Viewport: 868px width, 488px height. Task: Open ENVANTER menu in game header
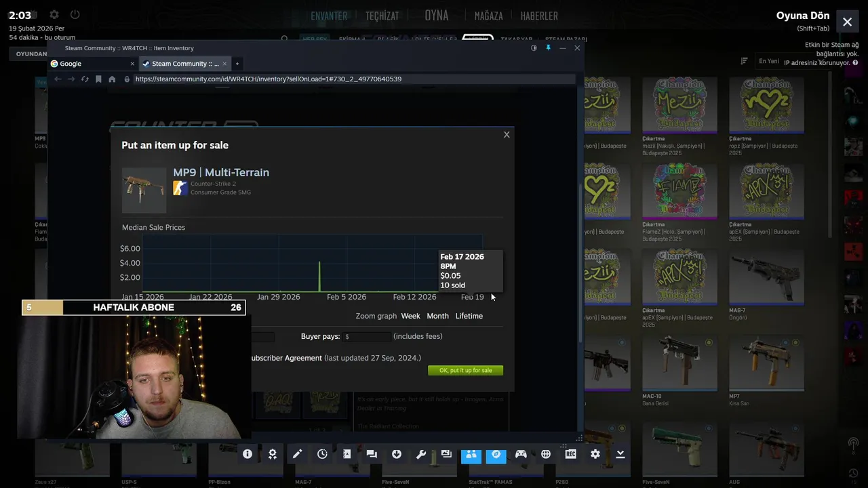pos(329,16)
